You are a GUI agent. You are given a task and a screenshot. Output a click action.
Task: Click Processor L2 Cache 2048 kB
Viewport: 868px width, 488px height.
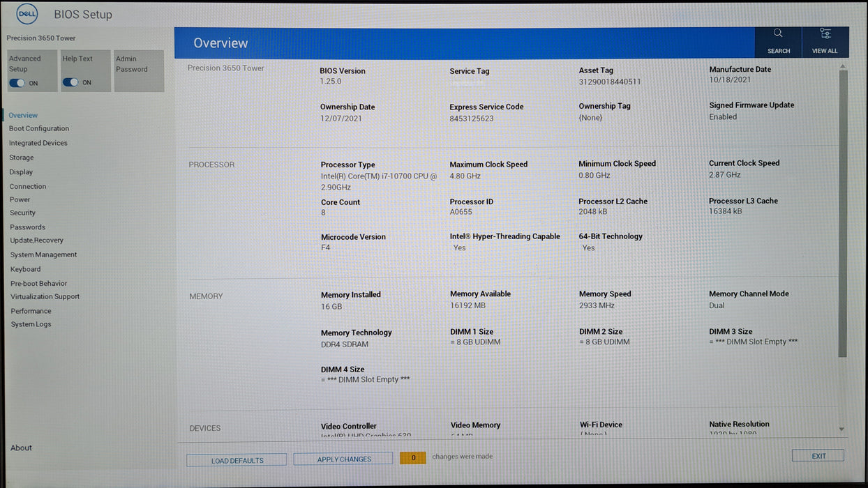pyautogui.click(x=593, y=211)
